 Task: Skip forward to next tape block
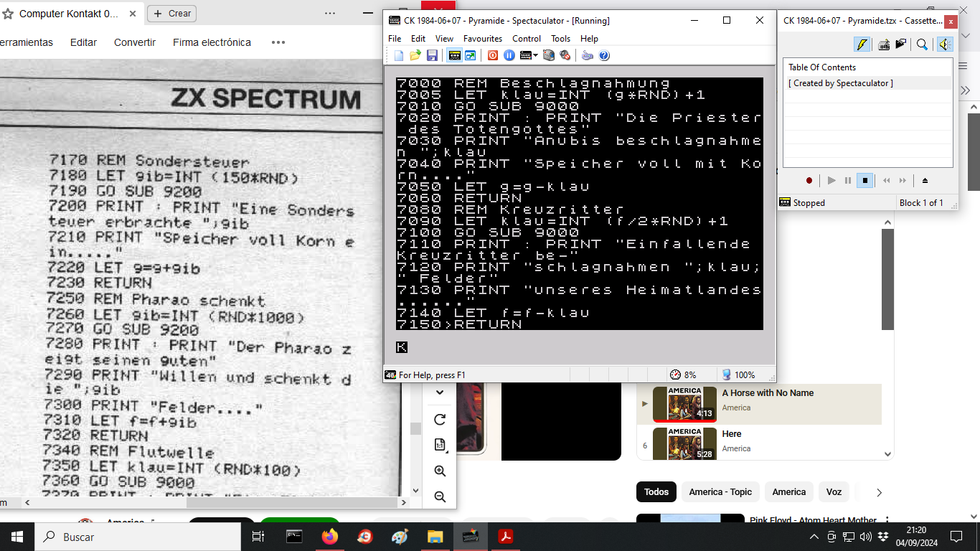[x=903, y=181]
